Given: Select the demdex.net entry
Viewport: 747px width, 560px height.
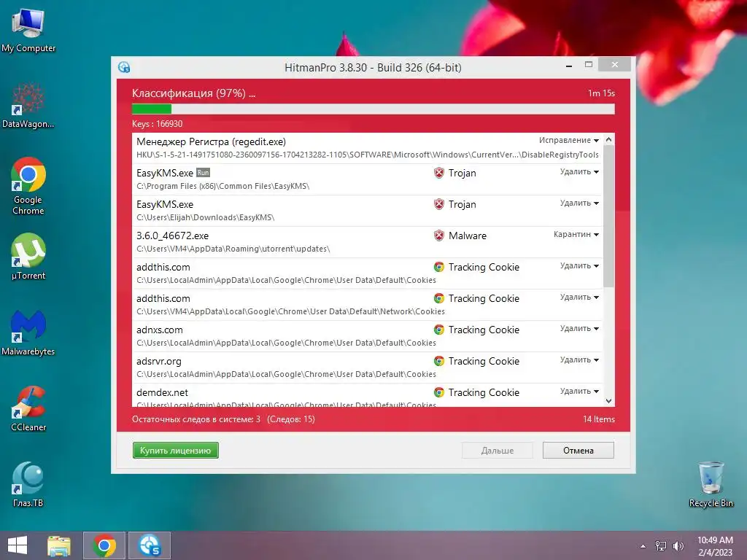Looking at the screenshot, I should coord(368,396).
